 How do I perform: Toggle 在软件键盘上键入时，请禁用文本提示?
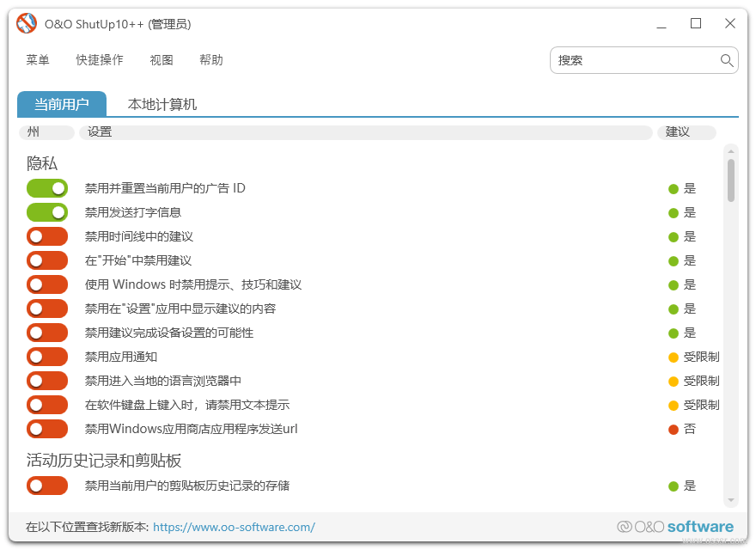[x=47, y=405]
